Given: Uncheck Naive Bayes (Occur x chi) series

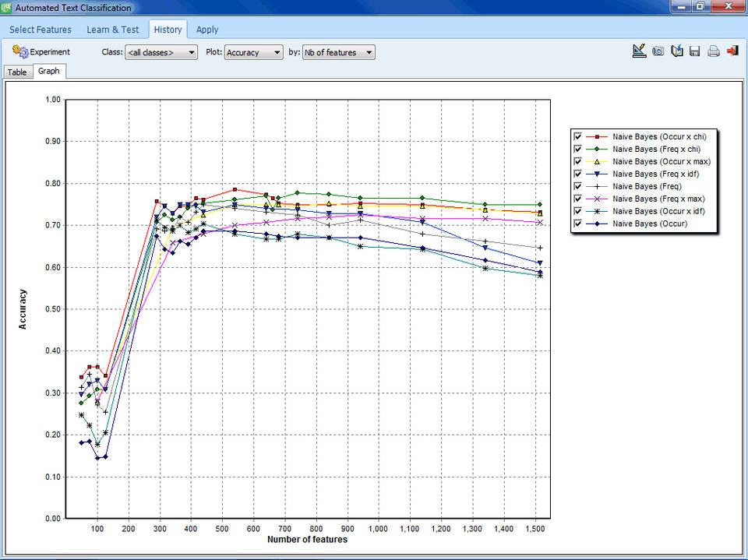Looking at the screenshot, I should point(577,136).
